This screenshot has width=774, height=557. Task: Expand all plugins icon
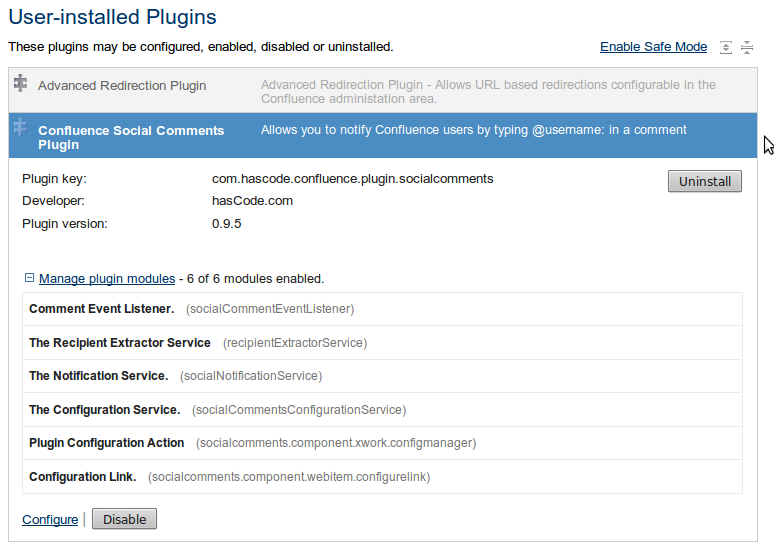726,47
